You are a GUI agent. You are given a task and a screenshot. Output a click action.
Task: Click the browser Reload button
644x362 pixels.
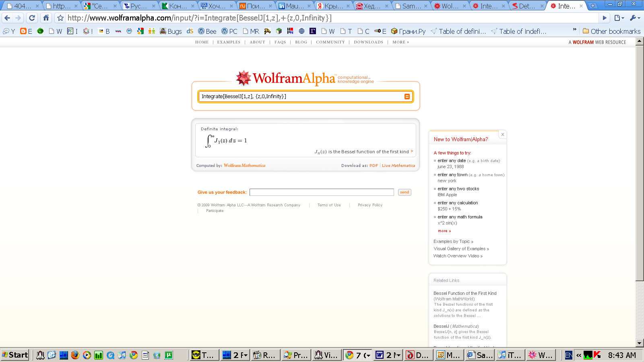tap(32, 18)
